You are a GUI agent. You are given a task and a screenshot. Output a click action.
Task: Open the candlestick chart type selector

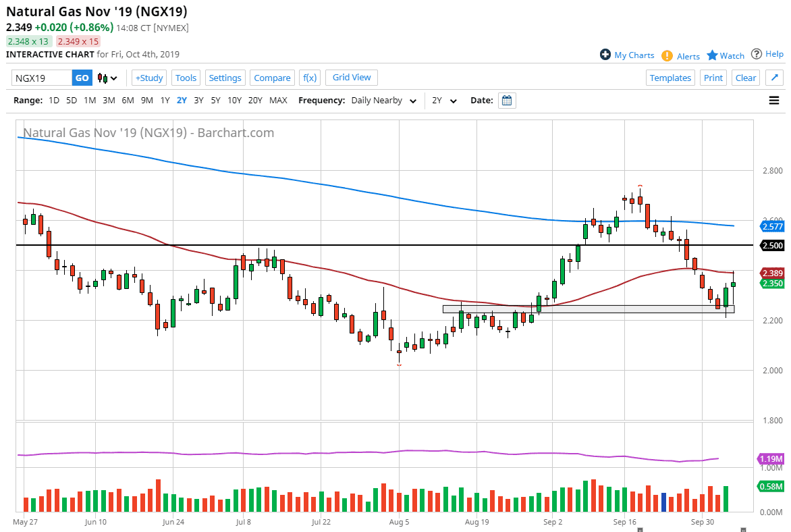coord(107,78)
